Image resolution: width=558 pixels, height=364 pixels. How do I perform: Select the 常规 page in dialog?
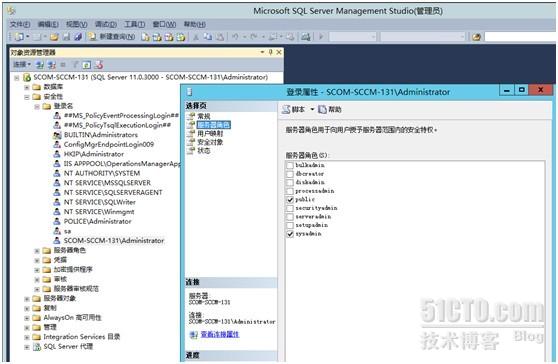coord(204,116)
